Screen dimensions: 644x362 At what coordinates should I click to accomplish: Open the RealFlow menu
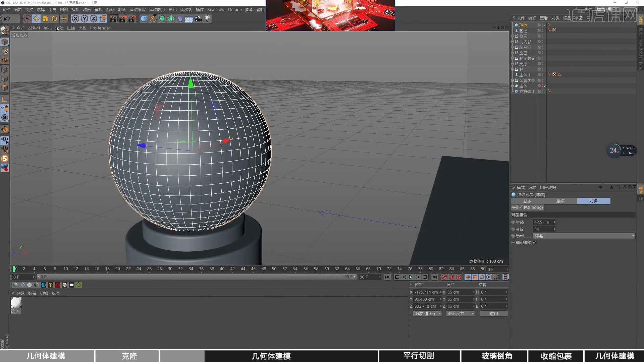[x=216, y=9]
